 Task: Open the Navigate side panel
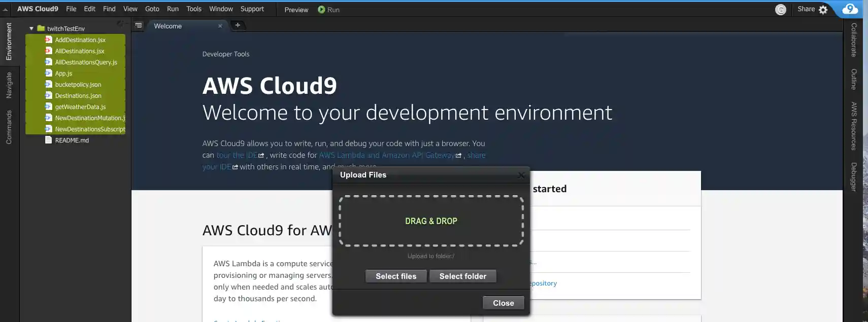9,85
